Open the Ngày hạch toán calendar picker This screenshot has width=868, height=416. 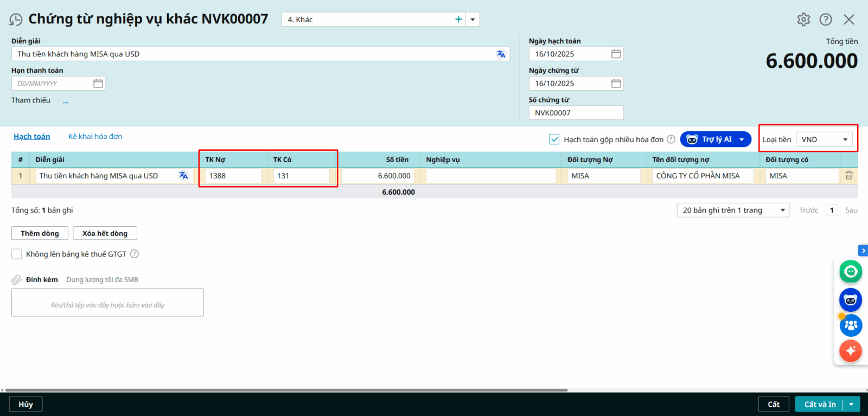tap(616, 54)
